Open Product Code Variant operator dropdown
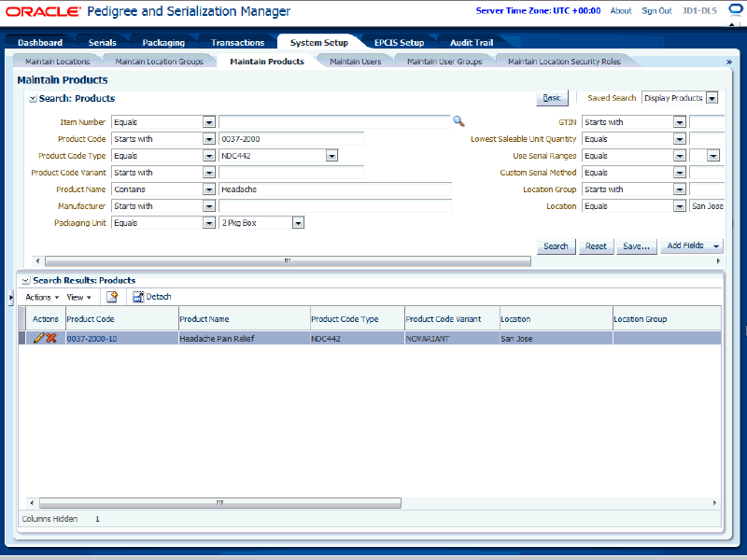Viewport: 747px width, 560px height. click(x=209, y=173)
